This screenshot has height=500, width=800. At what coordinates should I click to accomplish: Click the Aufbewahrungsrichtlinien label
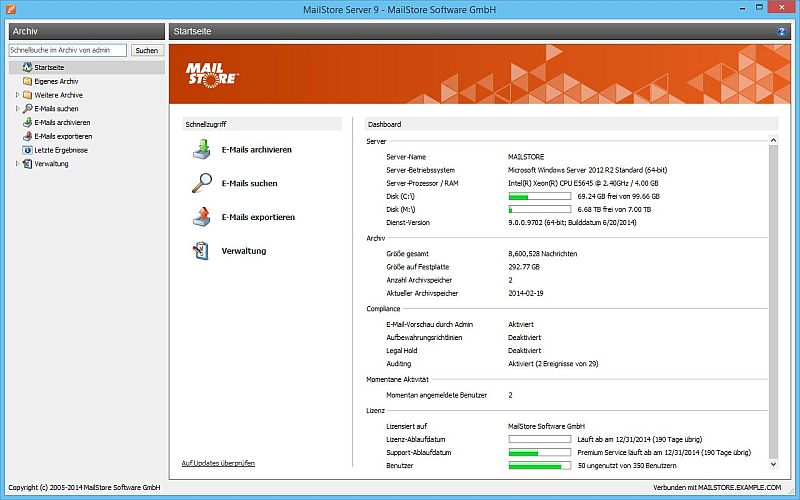[424, 337]
